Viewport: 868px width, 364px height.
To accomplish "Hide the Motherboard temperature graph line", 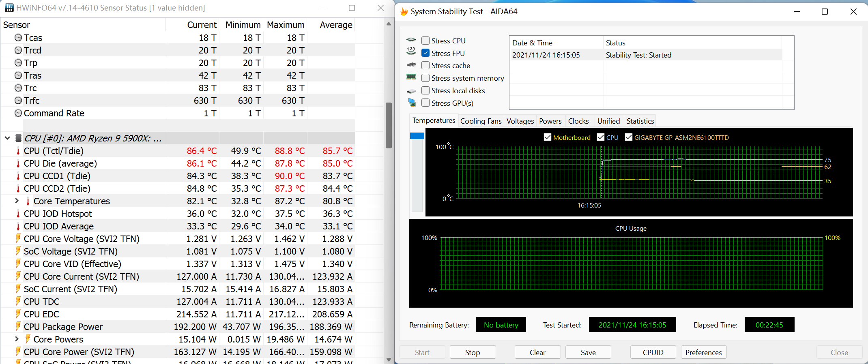I will 548,137.
